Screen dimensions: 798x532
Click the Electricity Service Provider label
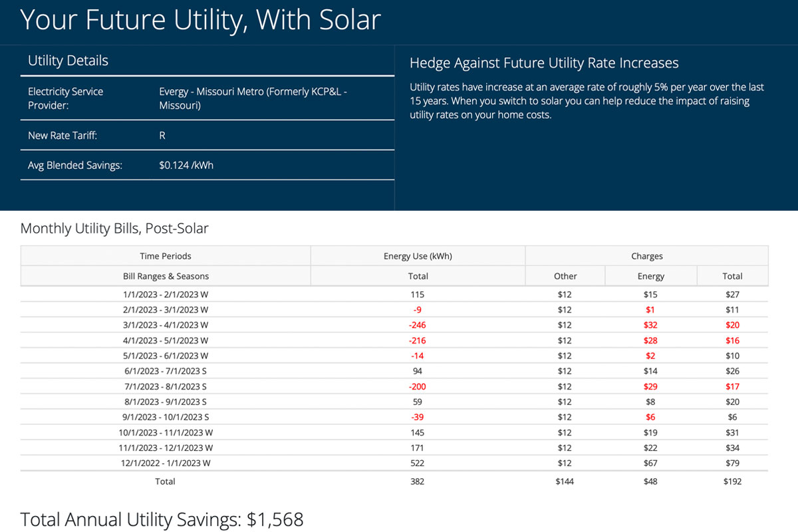click(x=65, y=98)
